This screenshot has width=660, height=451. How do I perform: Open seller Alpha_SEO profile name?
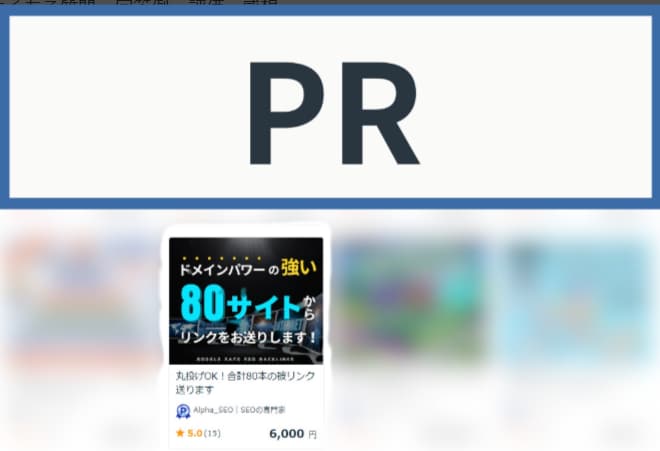pos(239,410)
